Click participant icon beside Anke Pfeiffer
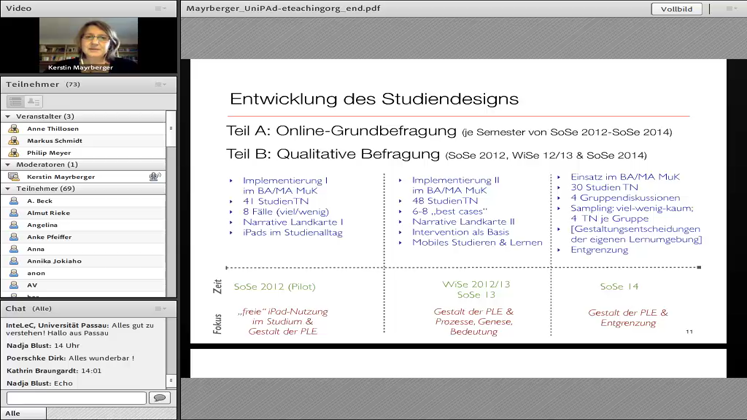Screen dimensions: 747x420 (x=14, y=237)
